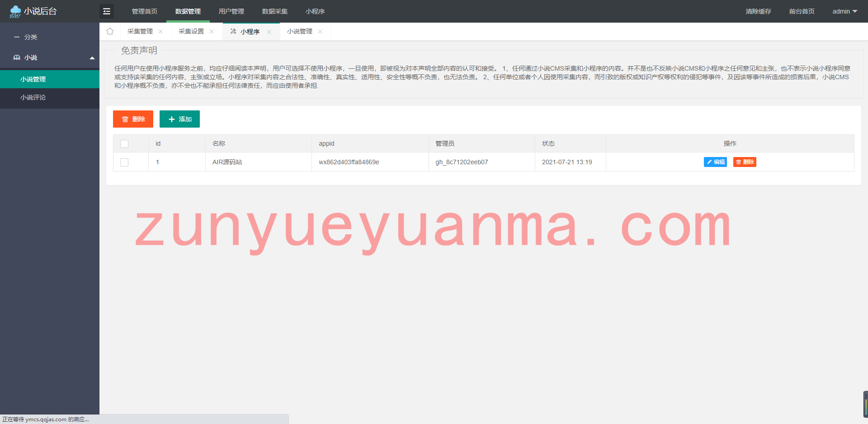Screen dimensions: 868x424
Task: Open 数据采集 in top navigation
Action: pos(275,11)
